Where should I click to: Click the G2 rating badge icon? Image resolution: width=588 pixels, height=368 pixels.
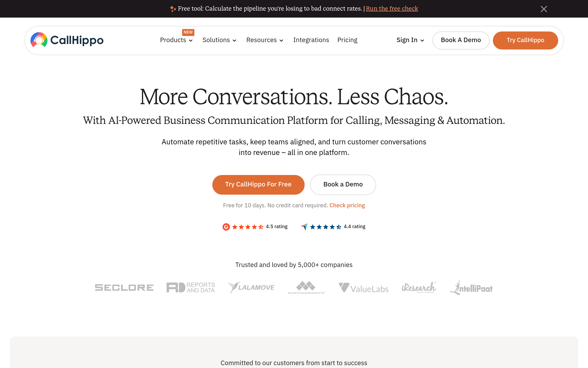coord(226,227)
